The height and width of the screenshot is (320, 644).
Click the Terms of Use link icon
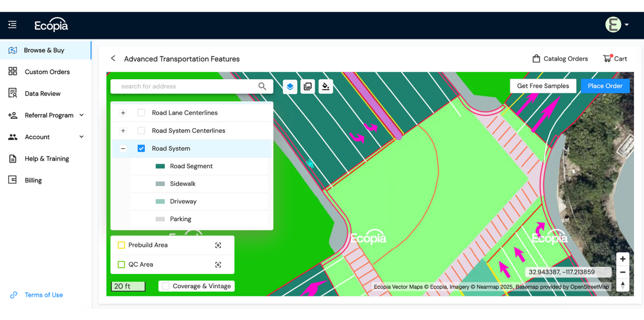(14, 295)
